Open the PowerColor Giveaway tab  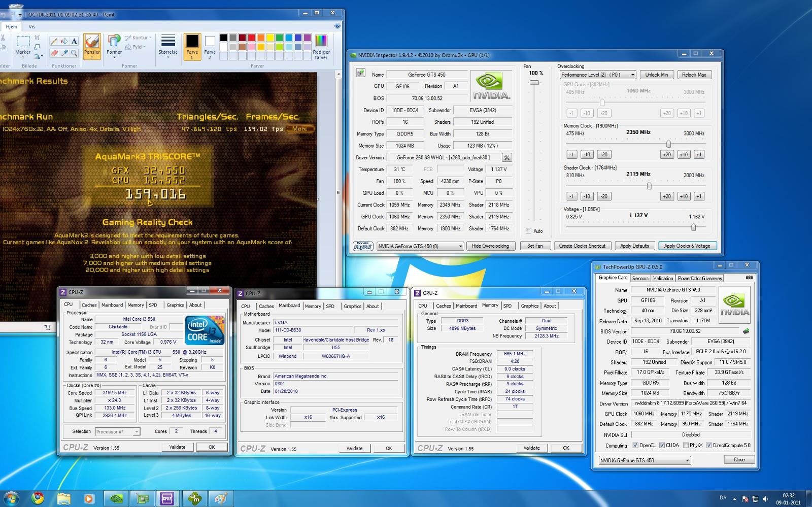(700, 278)
